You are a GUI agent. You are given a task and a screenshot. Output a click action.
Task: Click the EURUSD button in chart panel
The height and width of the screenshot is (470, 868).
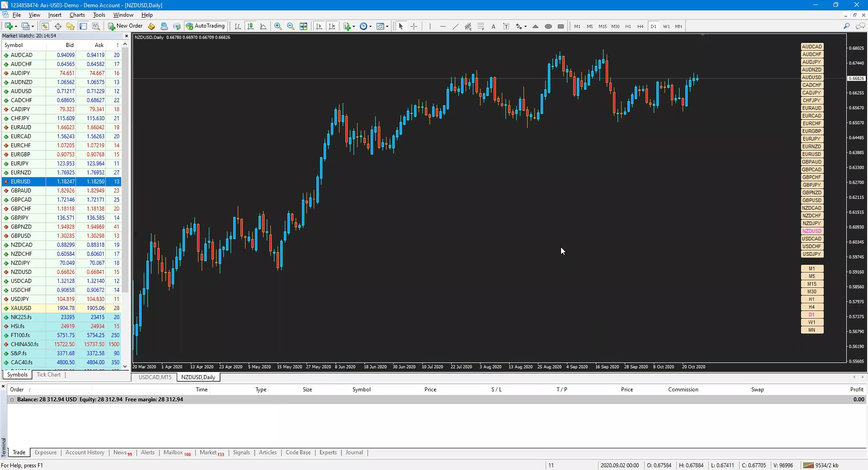coord(812,154)
